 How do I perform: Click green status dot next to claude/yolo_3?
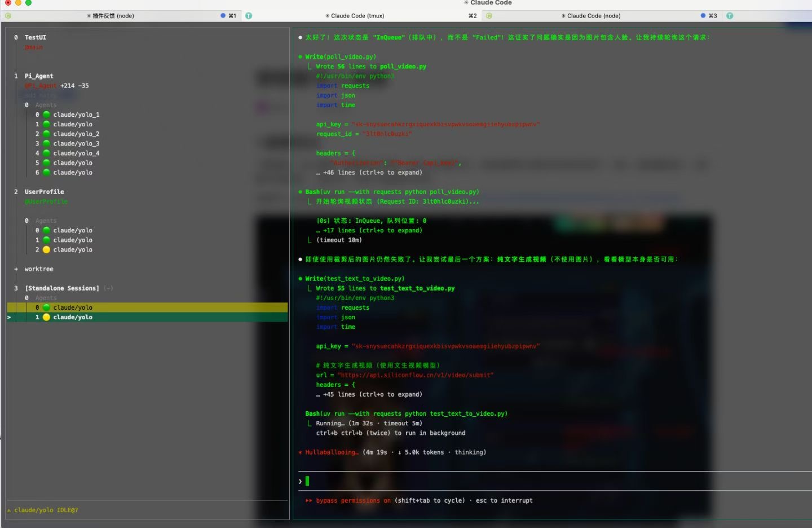47,143
